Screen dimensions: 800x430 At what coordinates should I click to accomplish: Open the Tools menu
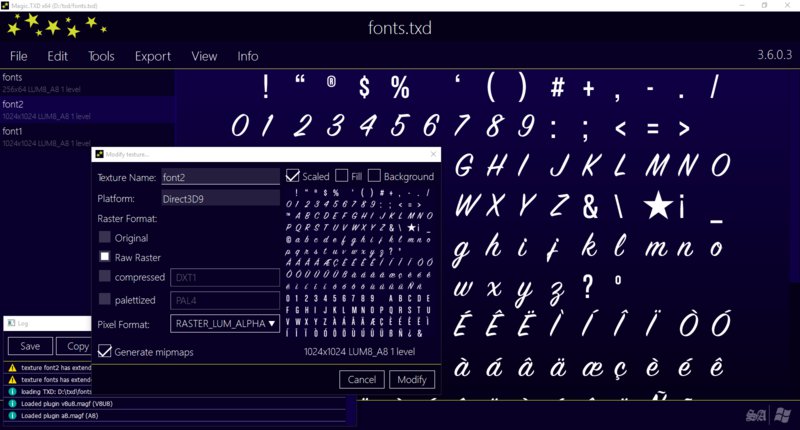coord(101,56)
